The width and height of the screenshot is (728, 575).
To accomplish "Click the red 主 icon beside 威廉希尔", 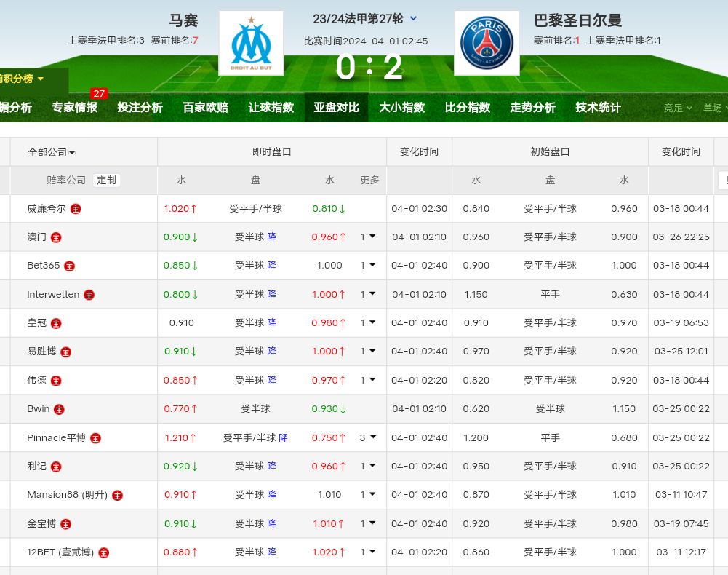I will pos(76,209).
